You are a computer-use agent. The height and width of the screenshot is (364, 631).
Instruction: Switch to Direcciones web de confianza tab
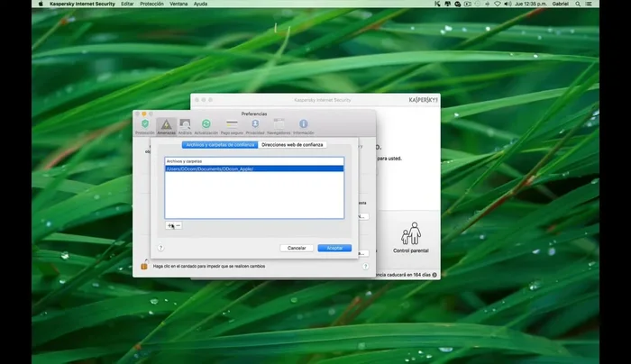292,144
